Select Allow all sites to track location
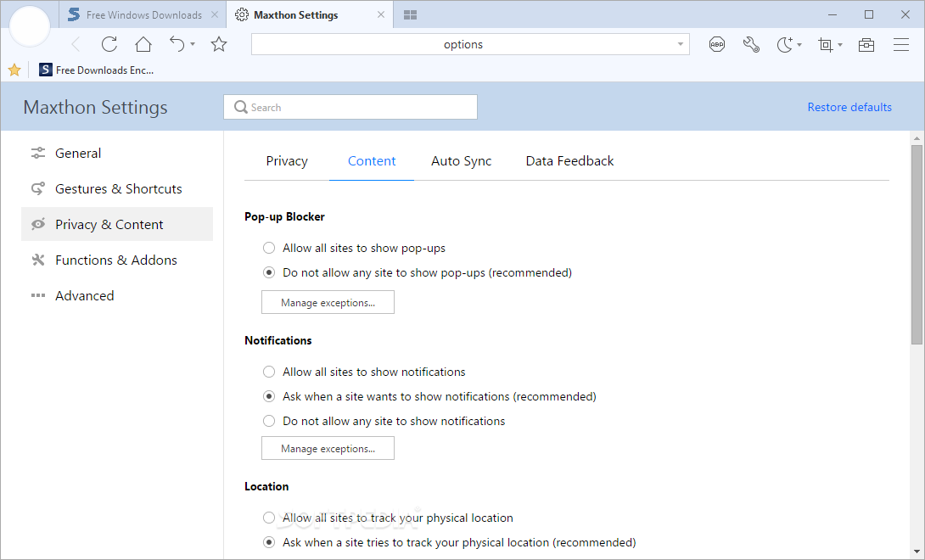The width and height of the screenshot is (925, 560). point(269,518)
